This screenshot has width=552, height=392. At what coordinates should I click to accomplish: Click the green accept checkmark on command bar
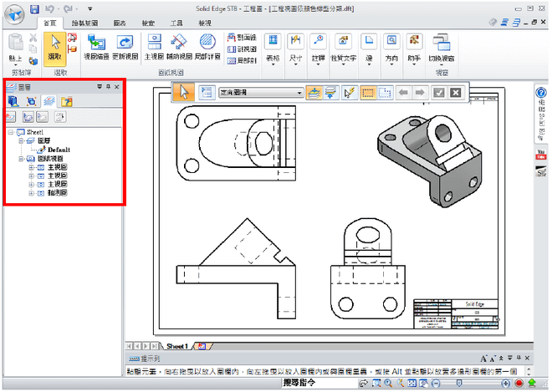coord(438,93)
